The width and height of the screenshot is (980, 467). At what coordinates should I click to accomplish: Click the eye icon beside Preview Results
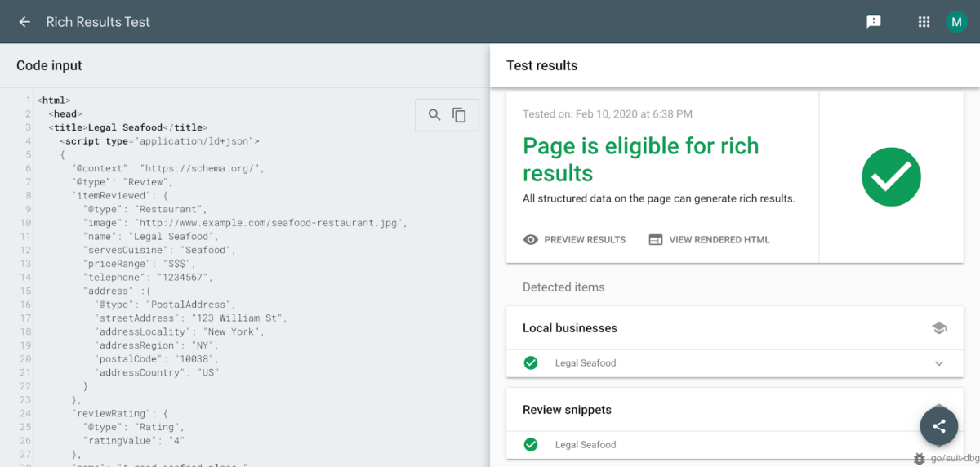click(531, 240)
